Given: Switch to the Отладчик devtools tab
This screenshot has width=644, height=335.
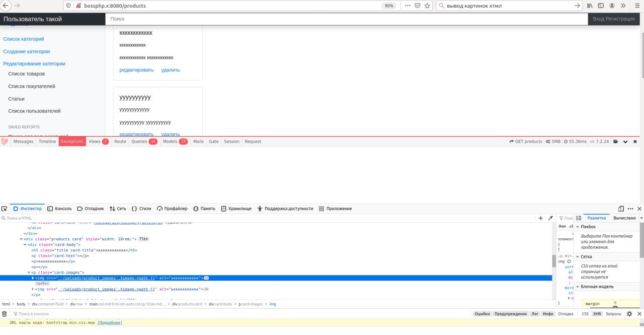Looking at the screenshot, I should point(90,209).
